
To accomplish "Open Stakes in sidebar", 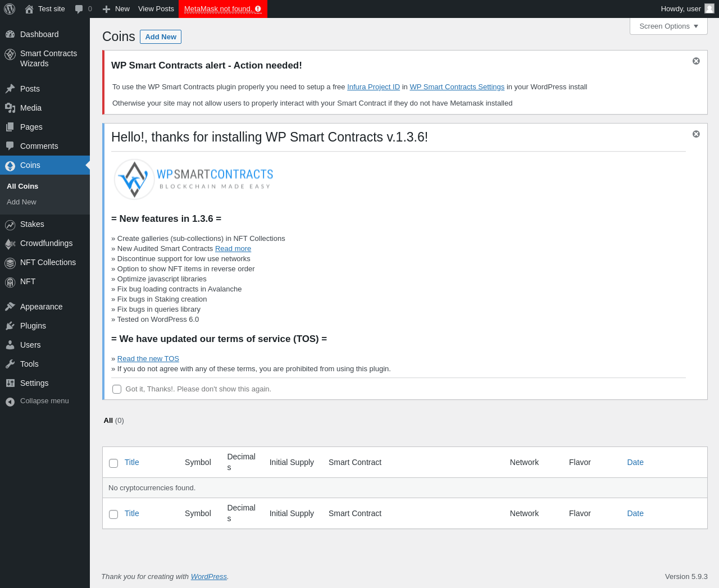I will (45, 224).
